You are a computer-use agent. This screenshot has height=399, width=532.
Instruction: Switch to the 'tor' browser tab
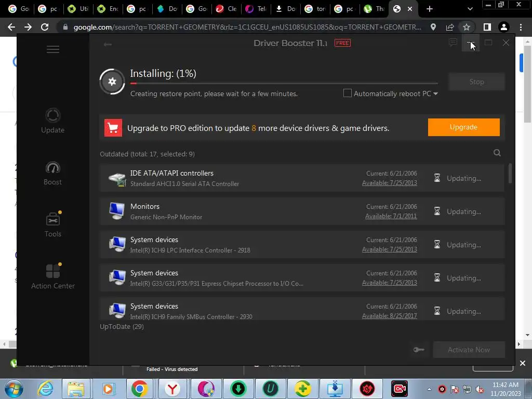pos(315,9)
